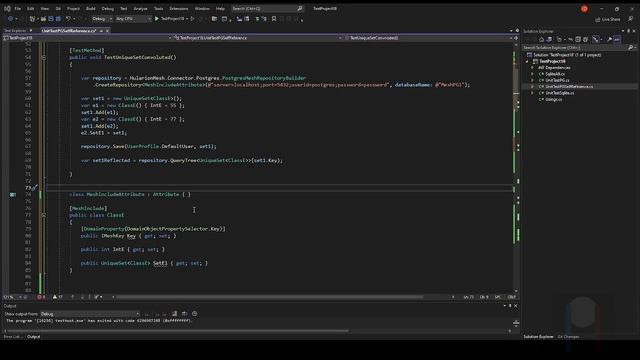Open the Build menu

point(91,9)
